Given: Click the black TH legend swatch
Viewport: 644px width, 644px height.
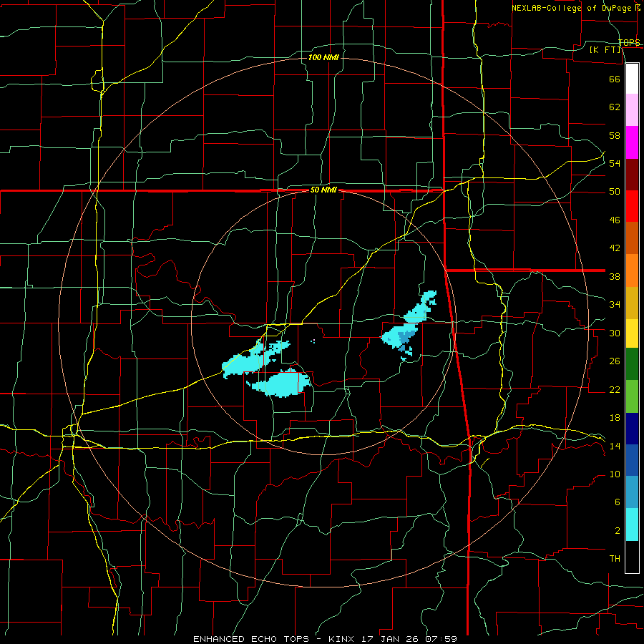Looking at the screenshot, I should point(632,557).
